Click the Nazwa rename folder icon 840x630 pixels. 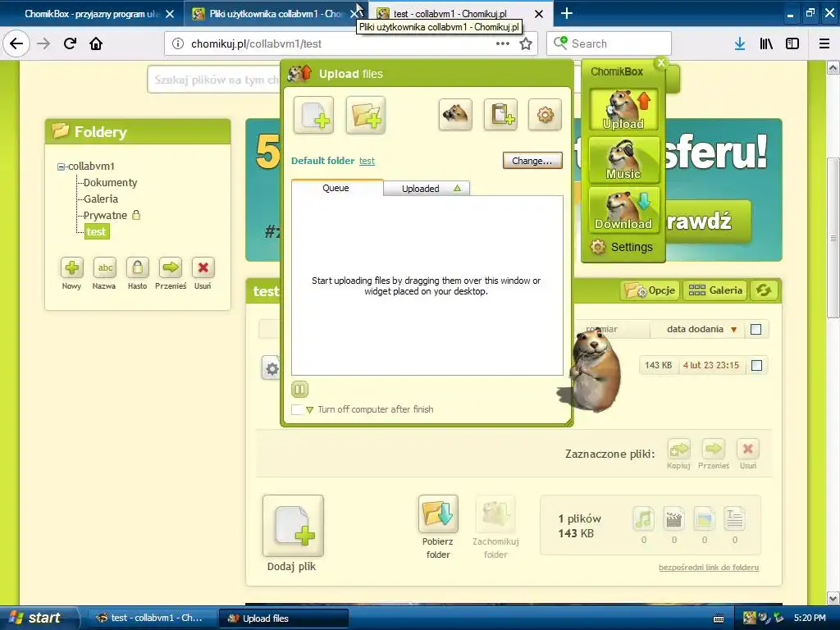105,268
